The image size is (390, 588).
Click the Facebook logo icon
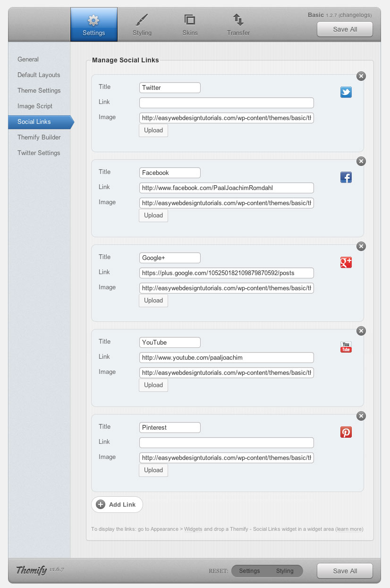point(346,177)
